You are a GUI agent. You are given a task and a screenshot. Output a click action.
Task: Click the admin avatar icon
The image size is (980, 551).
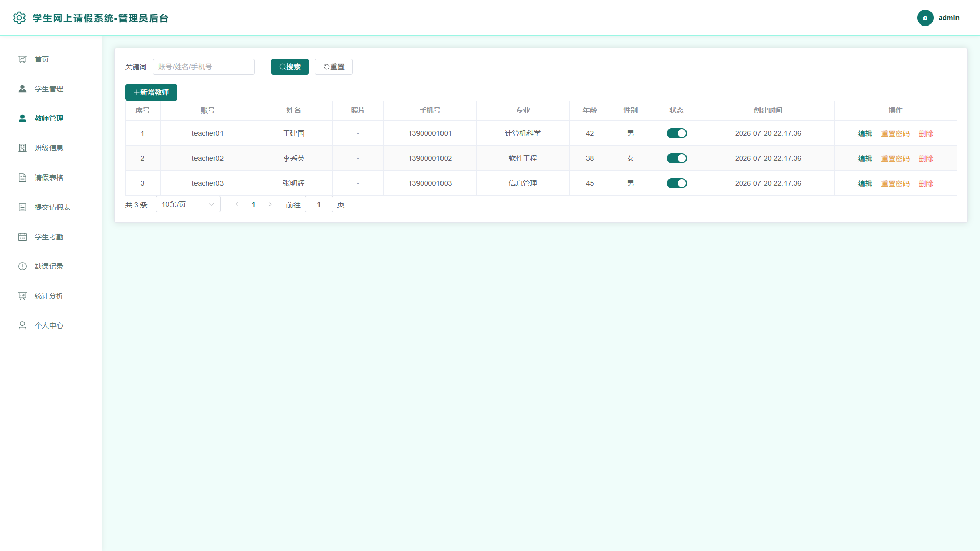pos(925,18)
